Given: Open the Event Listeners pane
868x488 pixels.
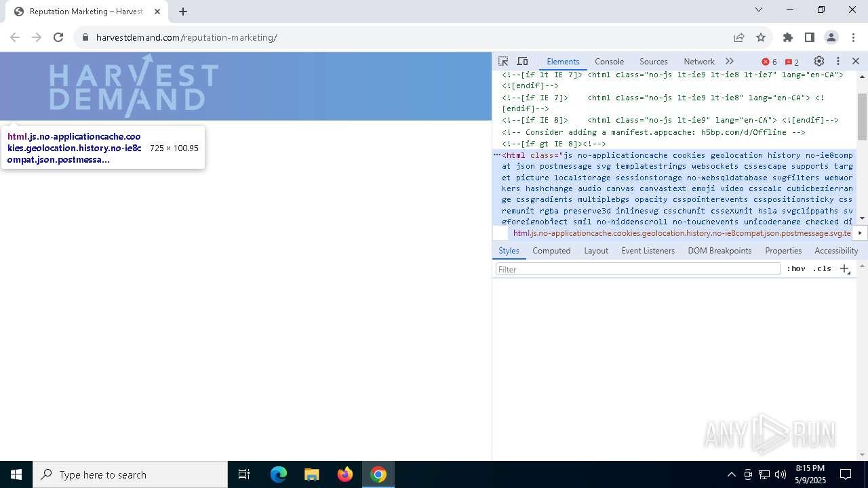Looking at the screenshot, I should click(x=648, y=251).
